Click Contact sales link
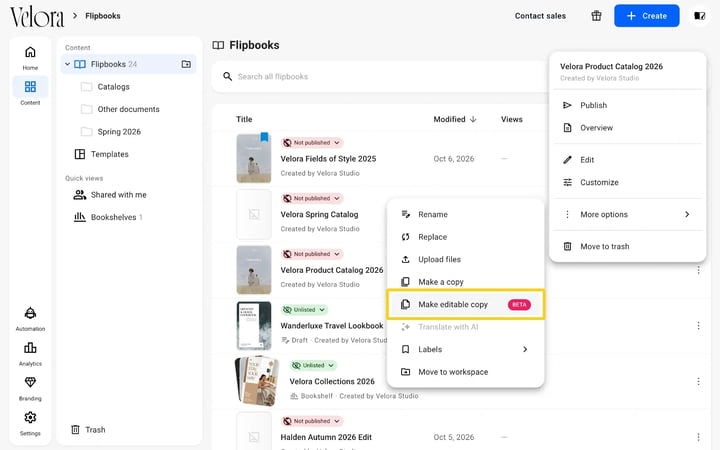Image resolution: width=720 pixels, height=450 pixels. pos(540,16)
